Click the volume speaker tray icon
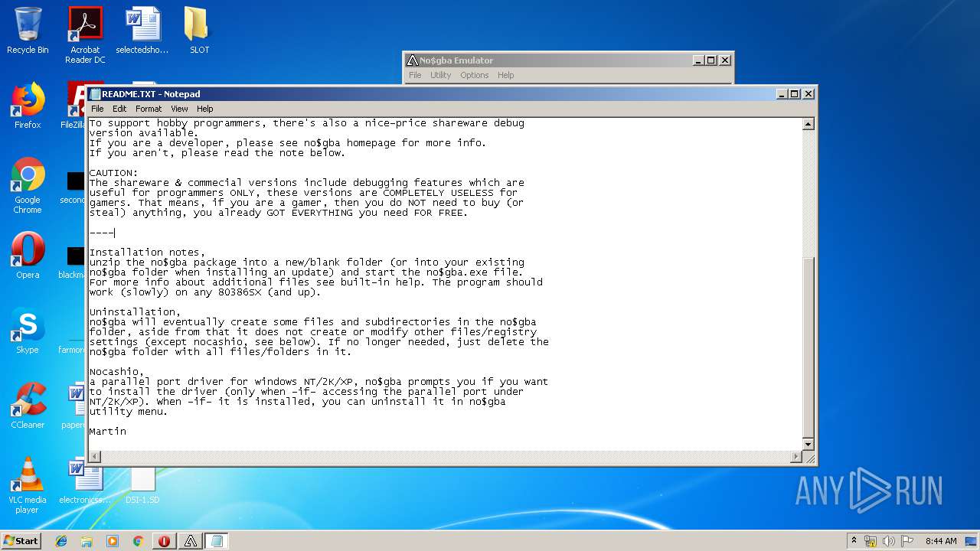Viewport: 980px width, 551px height. tap(888, 541)
